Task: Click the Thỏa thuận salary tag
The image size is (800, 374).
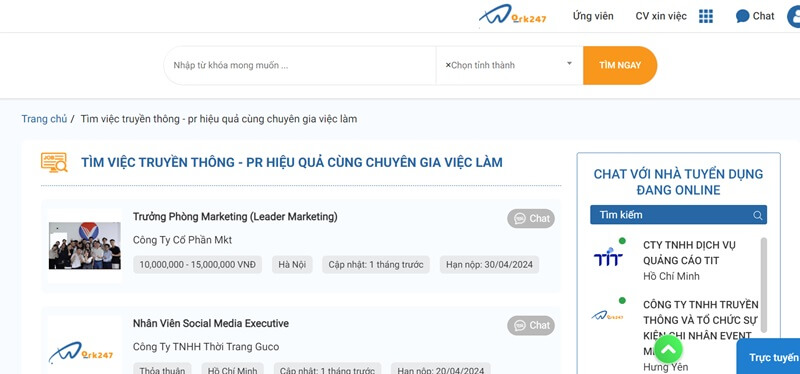Action: click(162, 370)
